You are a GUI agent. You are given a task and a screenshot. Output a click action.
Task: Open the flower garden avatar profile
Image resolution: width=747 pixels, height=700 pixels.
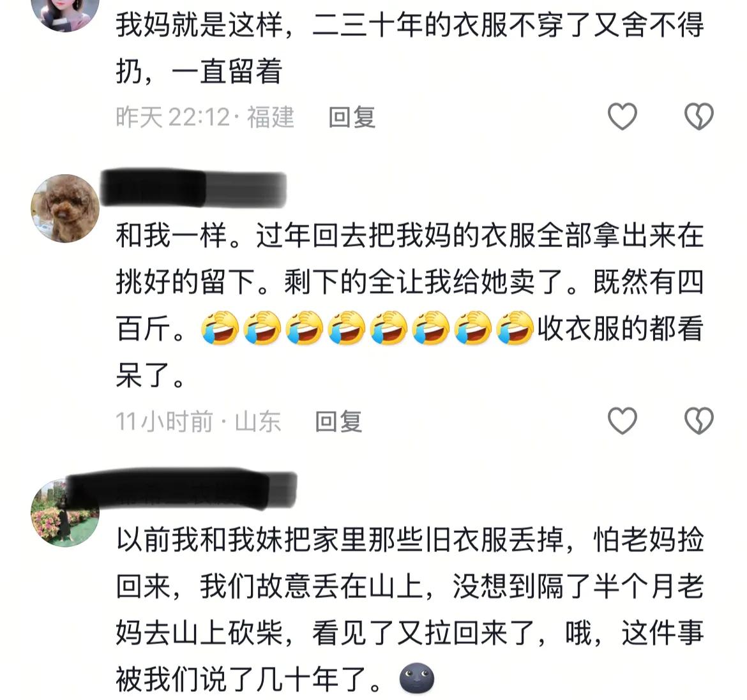[64, 513]
